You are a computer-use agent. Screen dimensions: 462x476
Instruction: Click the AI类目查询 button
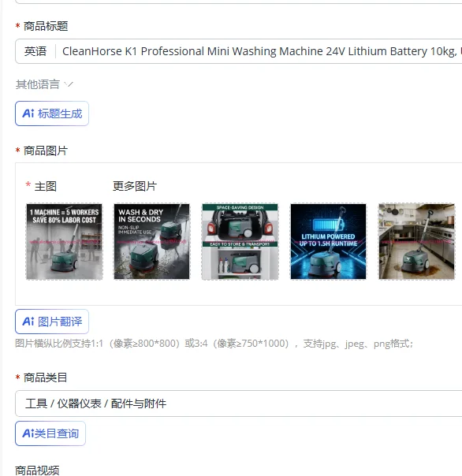[x=50, y=433]
